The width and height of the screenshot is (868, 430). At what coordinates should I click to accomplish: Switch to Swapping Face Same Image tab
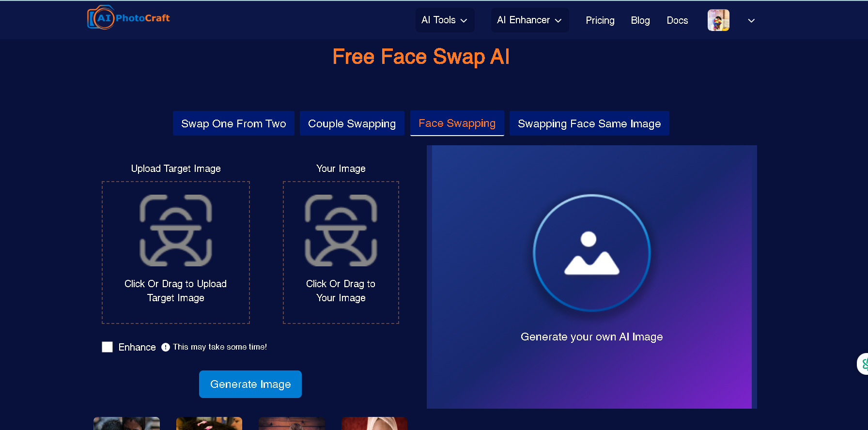point(589,123)
